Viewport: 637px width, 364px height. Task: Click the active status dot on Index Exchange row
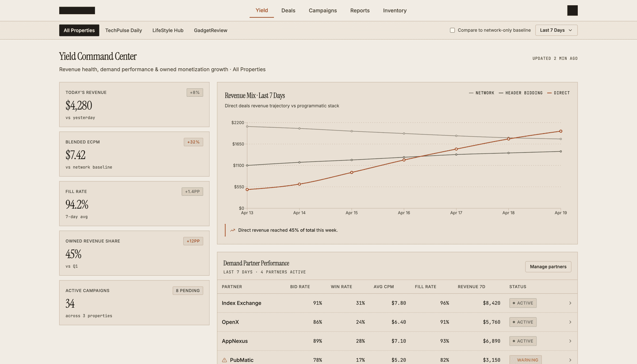pos(515,303)
